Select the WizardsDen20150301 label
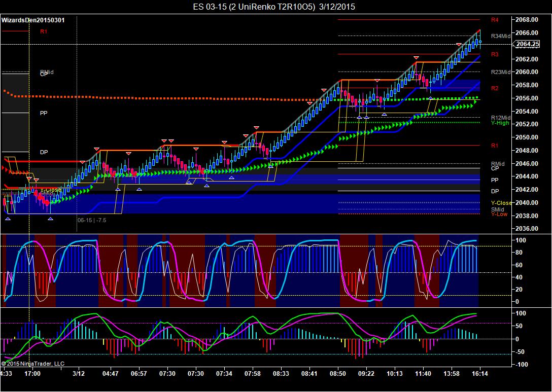Screen dimensions: 552x392 33,20
